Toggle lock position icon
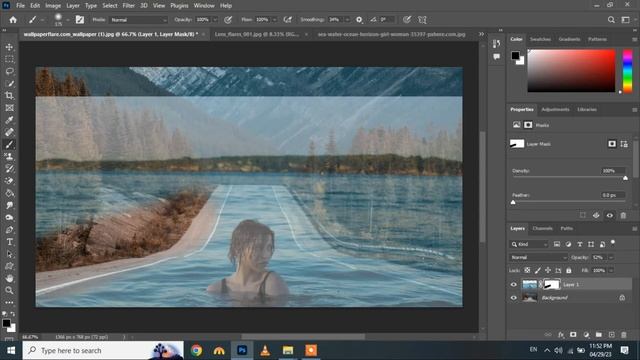The width and height of the screenshot is (640, 360). 548,270
